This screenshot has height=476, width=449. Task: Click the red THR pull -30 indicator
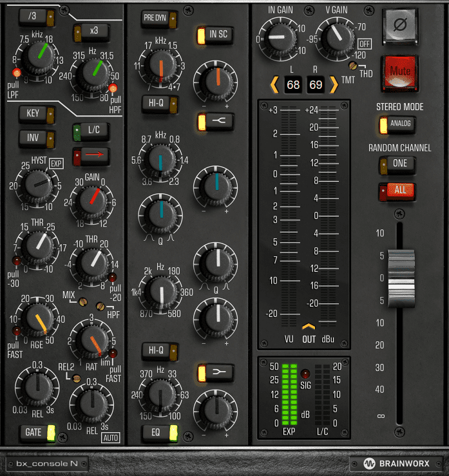pyautogui.click(x=16, y=260)
